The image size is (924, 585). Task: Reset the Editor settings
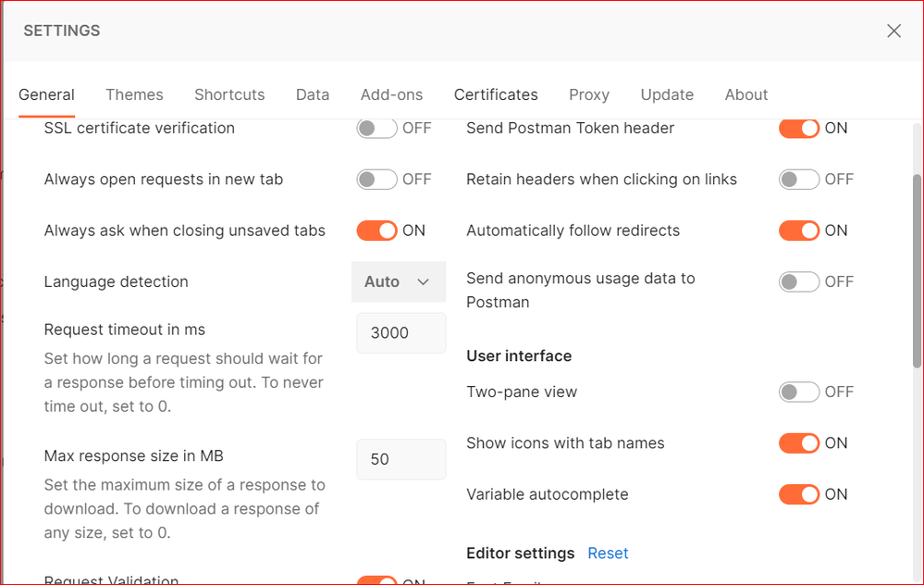[x=609, y=554]
